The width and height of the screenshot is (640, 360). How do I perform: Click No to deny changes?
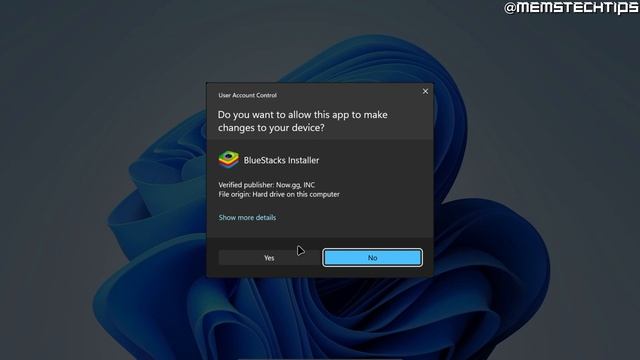[x=372, y=258]
